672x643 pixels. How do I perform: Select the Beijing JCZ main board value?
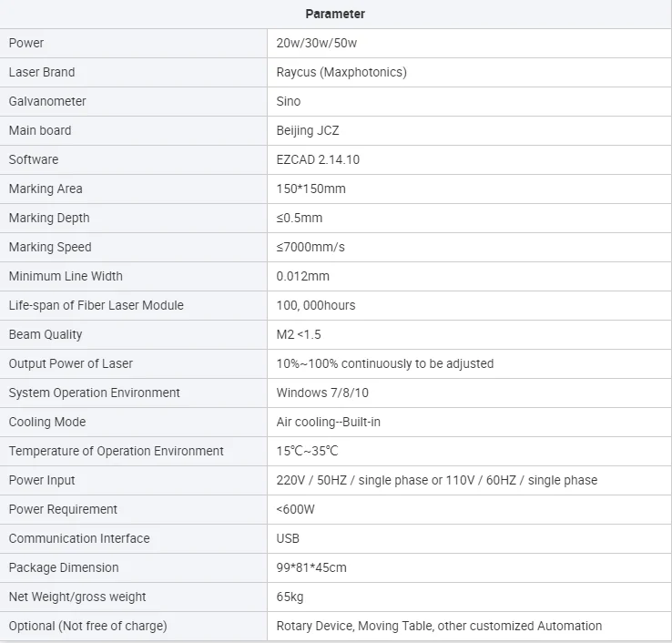point(307,130)
